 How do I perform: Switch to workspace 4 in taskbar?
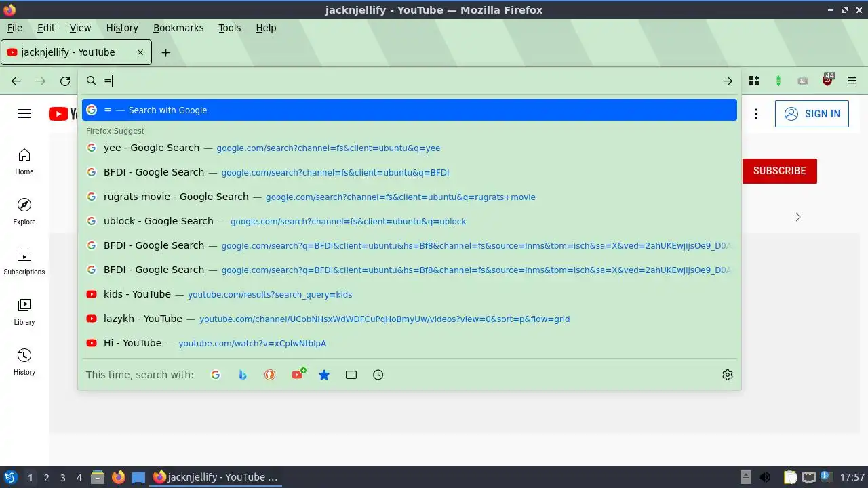[79, 478]
